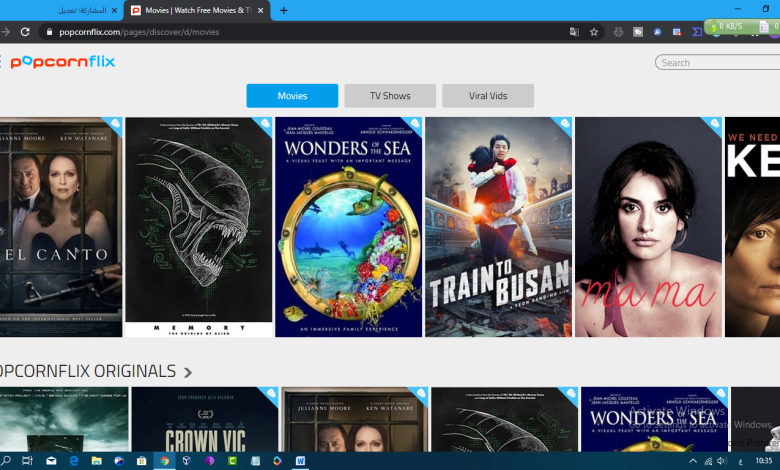This screenshot has height=470, width=780.
Task: Open the We Need poster at row end
Action: click(752, 227)
